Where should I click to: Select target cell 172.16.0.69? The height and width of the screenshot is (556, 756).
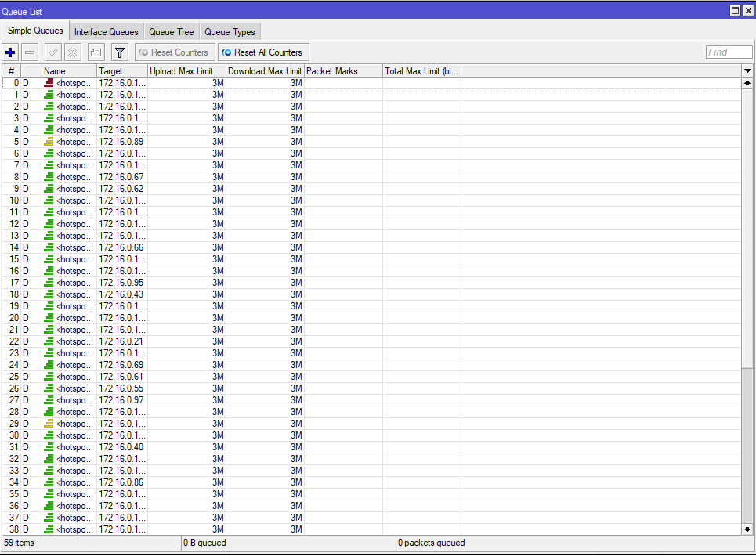(x=121, y=365)
